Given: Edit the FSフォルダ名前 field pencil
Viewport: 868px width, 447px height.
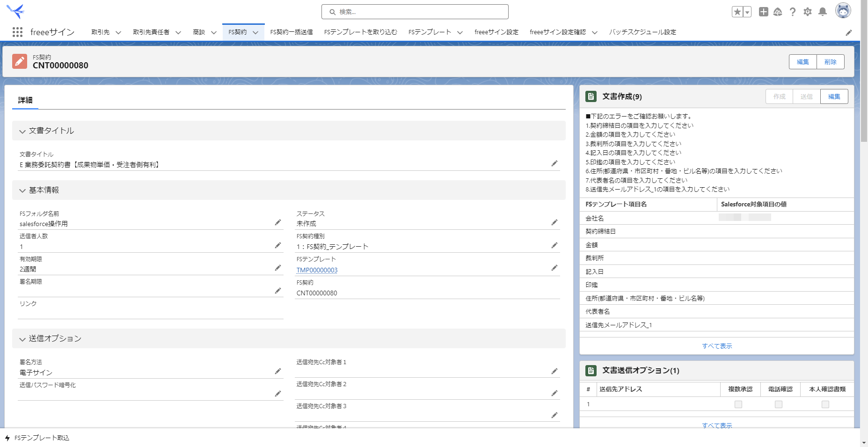Looking at the screenshot, I should (278, 222).
